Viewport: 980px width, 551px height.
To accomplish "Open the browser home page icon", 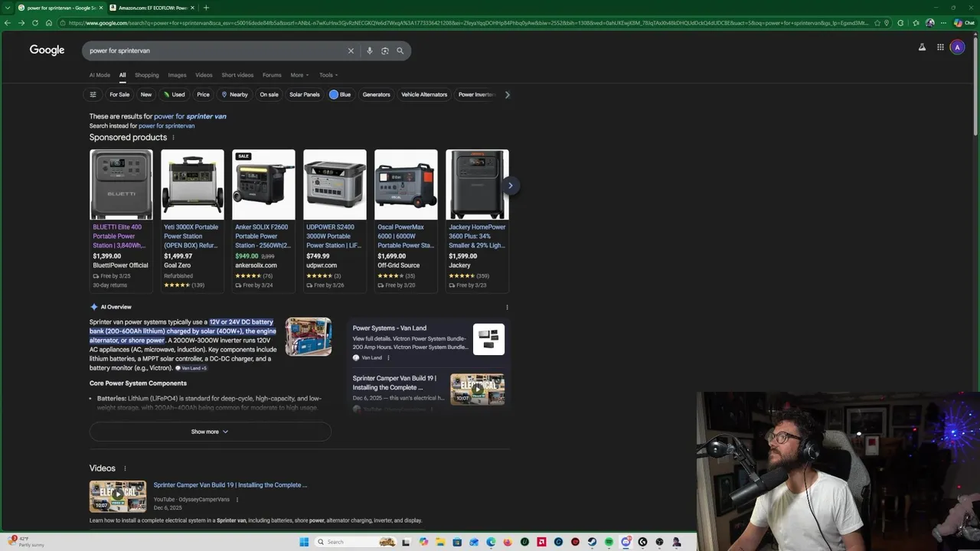I will (x=49, y=23).
